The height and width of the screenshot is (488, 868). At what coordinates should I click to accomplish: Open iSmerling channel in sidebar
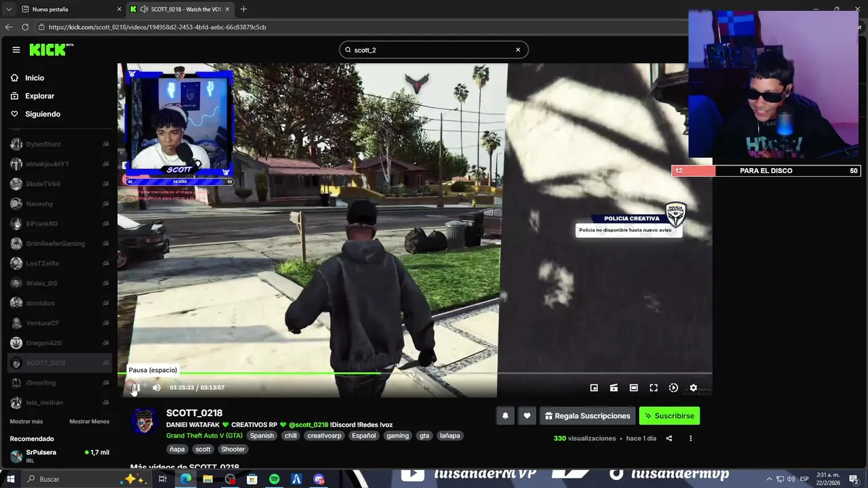[x=60, y=383]
